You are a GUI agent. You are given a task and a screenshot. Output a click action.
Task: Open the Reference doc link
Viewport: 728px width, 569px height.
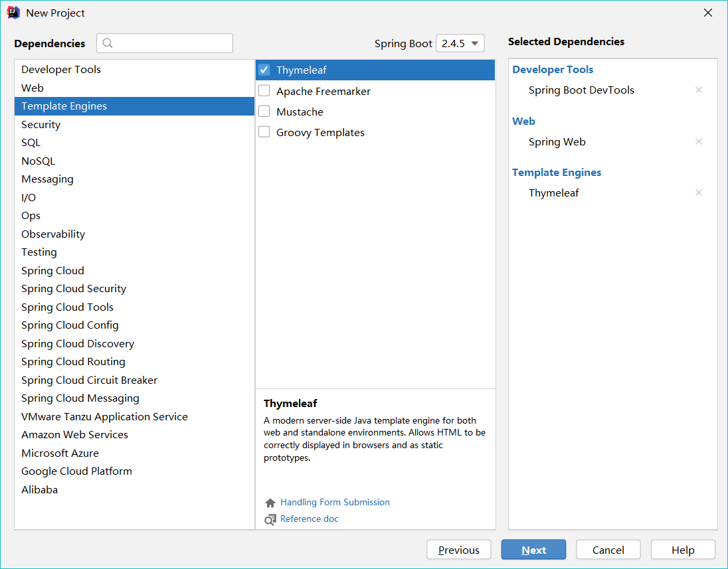pos(310,519)
